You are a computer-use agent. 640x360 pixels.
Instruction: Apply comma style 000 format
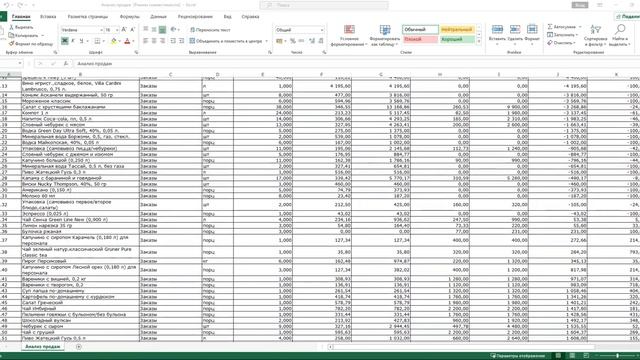click(x=301, y=41)
